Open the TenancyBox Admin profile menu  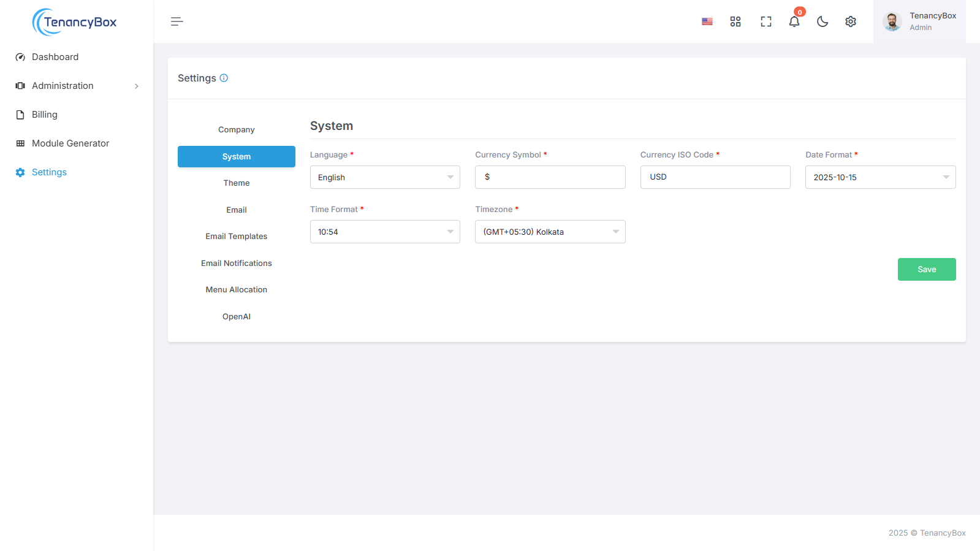pyautogui.click(x=919, y=21)
